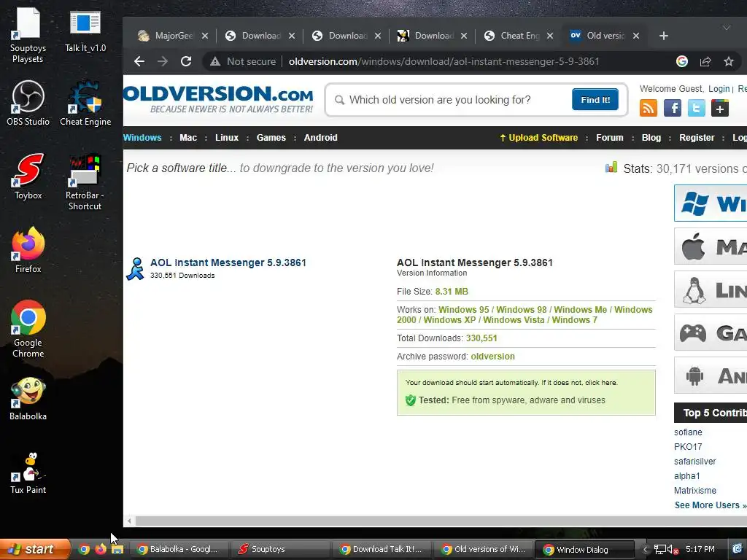Open the Linux penguin sidebar button
Viewport: 747px width, 560px height.
pos(711,289)
